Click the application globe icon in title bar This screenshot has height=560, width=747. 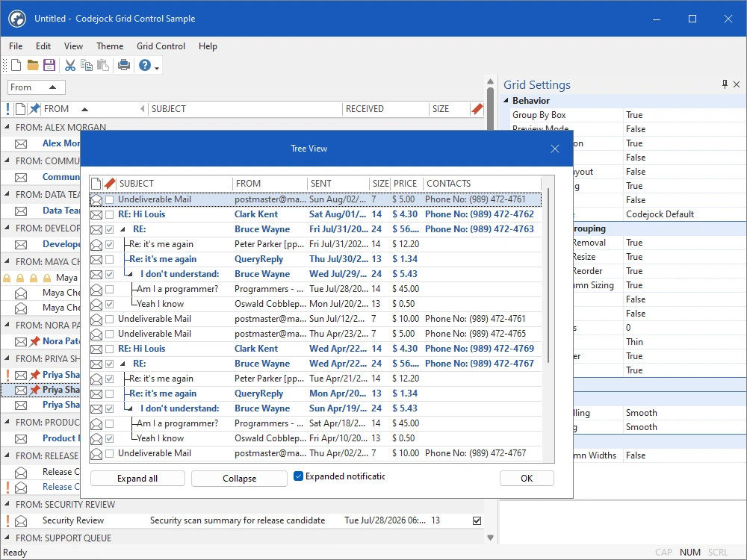(18, 19)
